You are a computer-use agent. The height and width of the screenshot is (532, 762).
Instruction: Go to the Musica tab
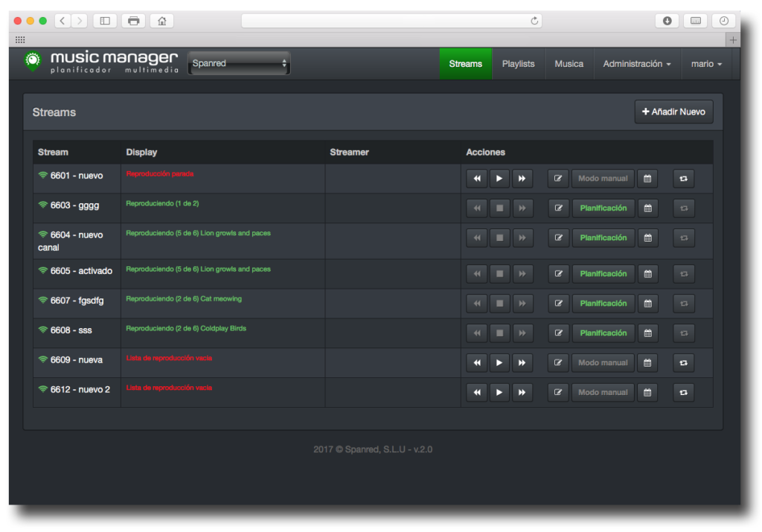tap(569, 64)
